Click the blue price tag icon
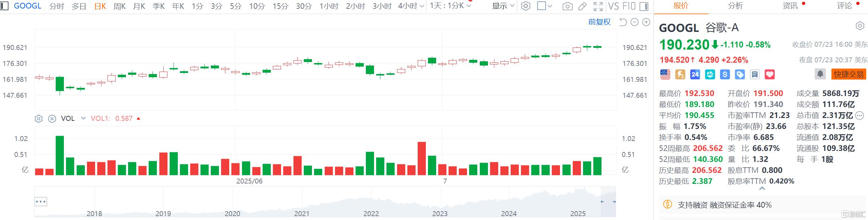Image resolution: width=868 pixels, height=220 pixels. tap(740, 74)
